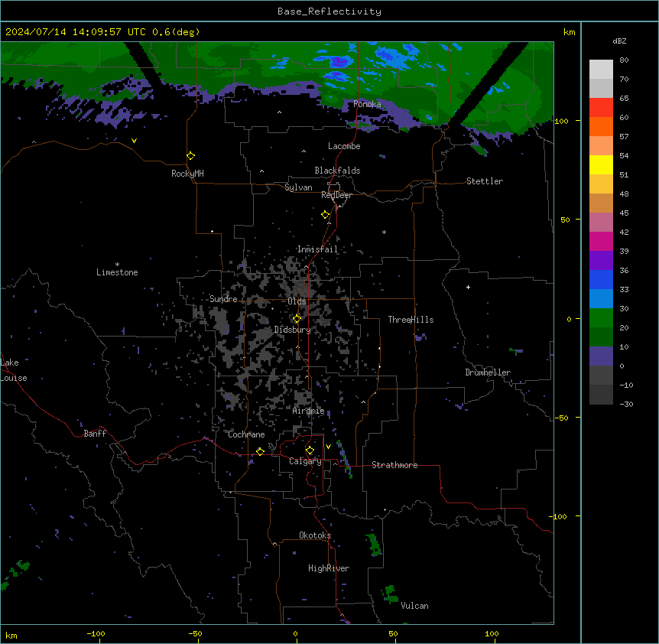The width and height of the screenshot is (659, 644).
Task: Click the white plus marker north of Drumheller
Action: pos(468,287)
